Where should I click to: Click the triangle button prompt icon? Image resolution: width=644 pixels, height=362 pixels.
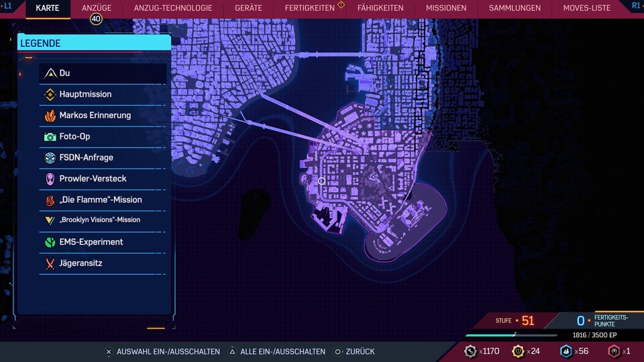click(232, 352)
